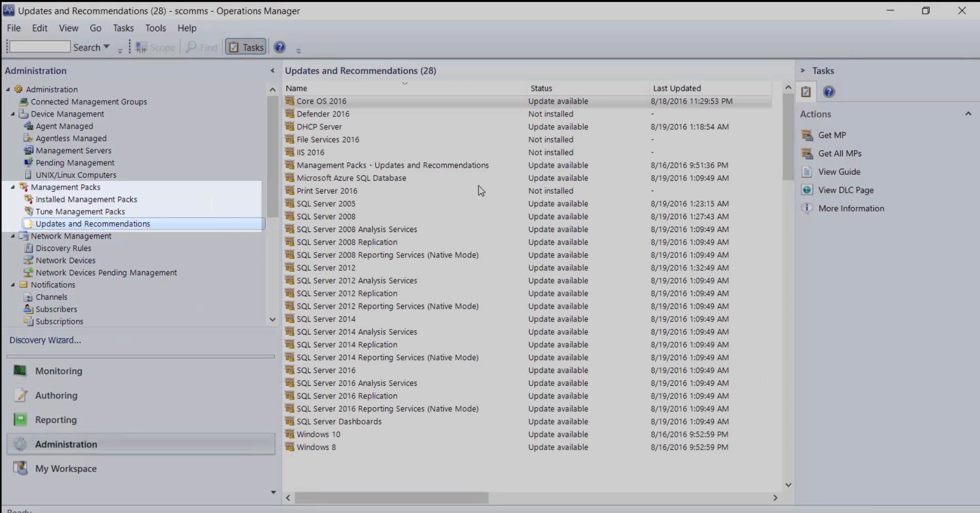980x513 pixels.
Task: Click the Management Servers node icon
Action: [x=29, y=151]
